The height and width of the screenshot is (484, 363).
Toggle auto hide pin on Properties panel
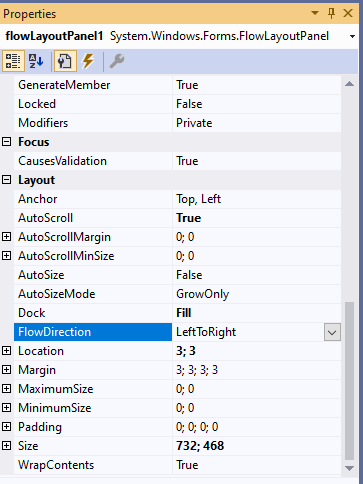[x=331, y=13]
